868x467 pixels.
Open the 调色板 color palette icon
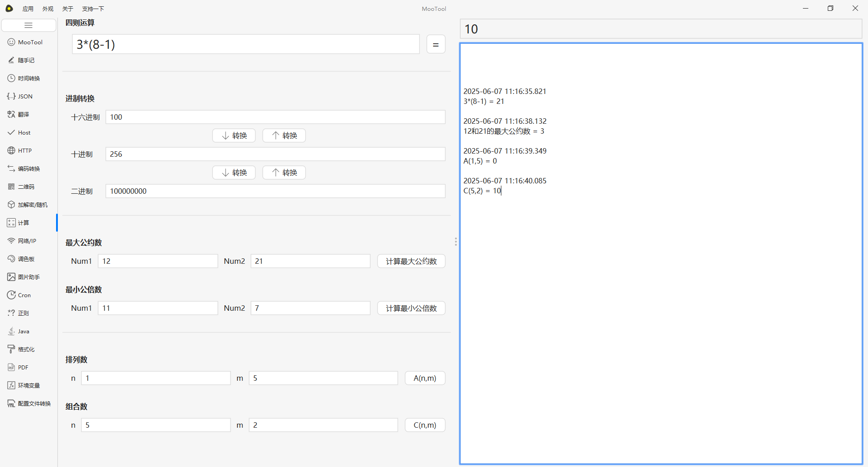[x=11, y=259]
